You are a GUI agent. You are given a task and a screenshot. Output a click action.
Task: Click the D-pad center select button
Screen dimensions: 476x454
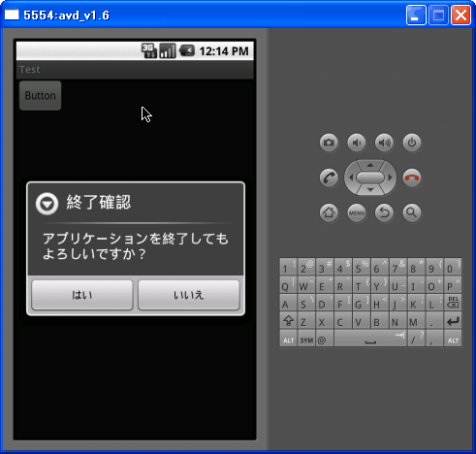coord(370,178)
